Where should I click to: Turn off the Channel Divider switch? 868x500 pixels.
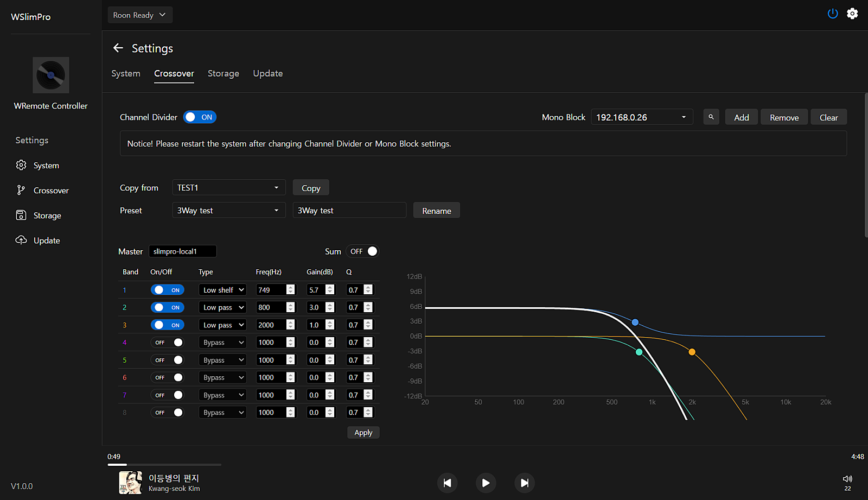pyautogui.click(x=200, y=117)
